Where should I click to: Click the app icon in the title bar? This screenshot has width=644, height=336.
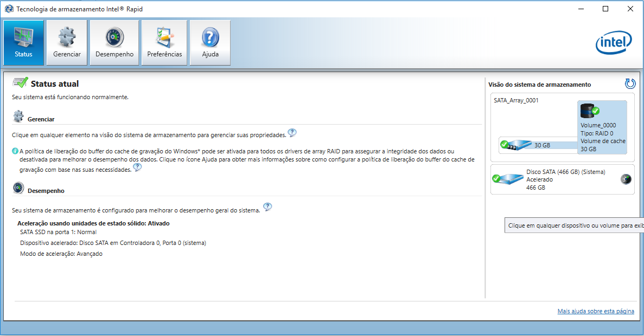9,9
